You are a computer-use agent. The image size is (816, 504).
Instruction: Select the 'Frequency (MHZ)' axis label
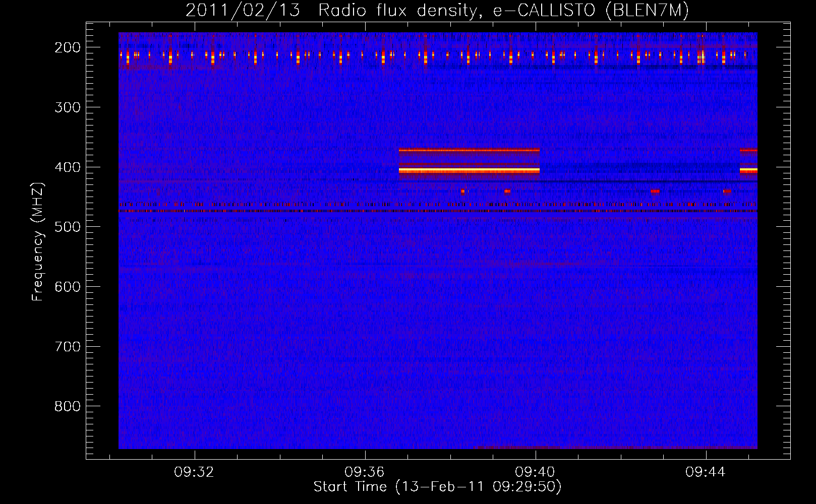pos(38,242)
